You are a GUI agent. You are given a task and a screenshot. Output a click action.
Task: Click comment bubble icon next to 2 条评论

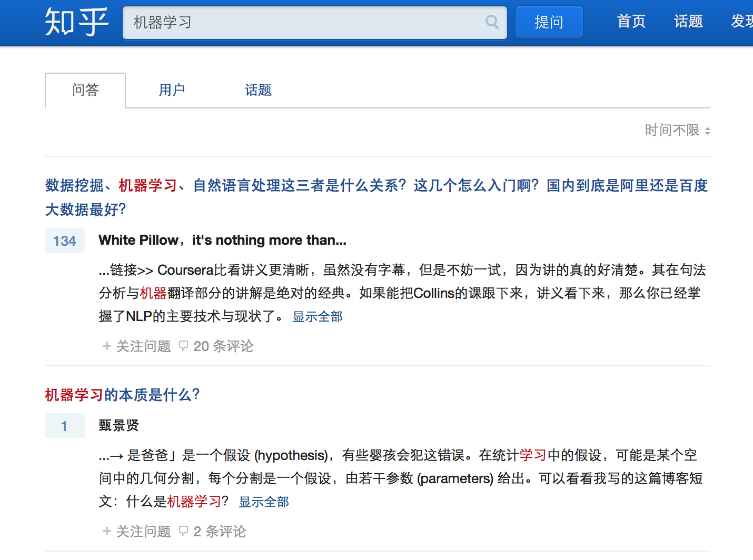coord(183,531)
